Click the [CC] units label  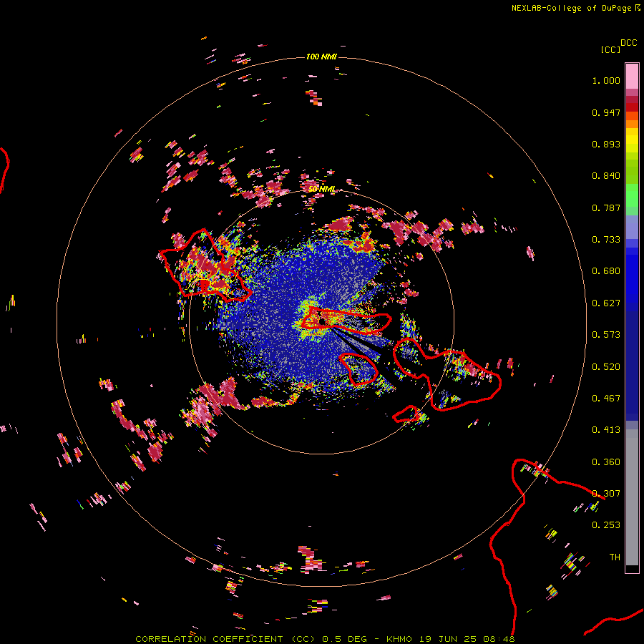point(610,50)
